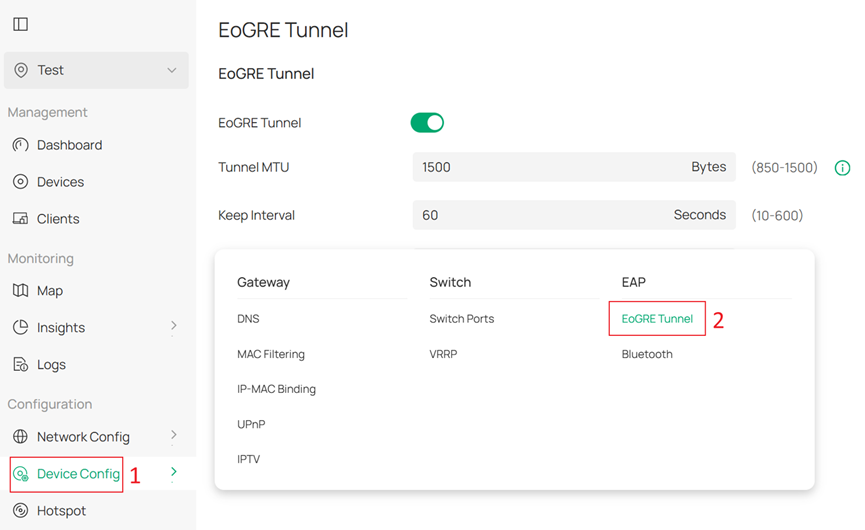Click the Tunnel MTU info icon
Viewport: 865px width, 530px height.
[x=842, y=168]
